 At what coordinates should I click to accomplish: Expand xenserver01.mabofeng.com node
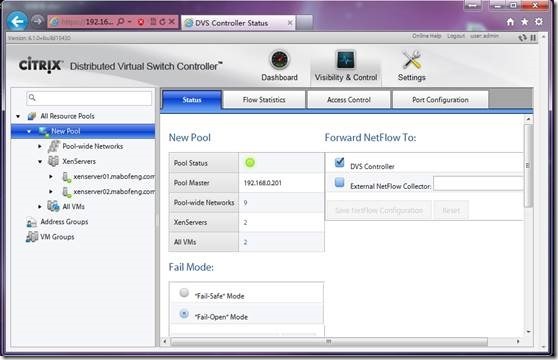[x=51, y=176]
